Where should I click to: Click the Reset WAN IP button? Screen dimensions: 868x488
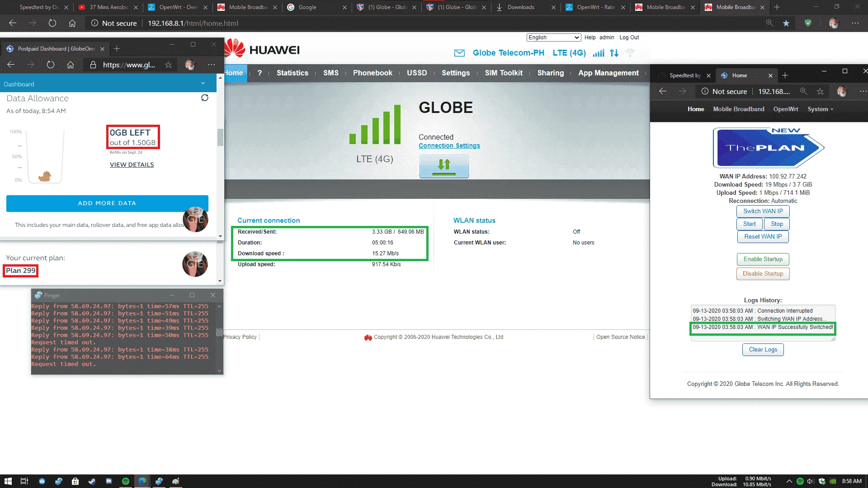[763, 236]
